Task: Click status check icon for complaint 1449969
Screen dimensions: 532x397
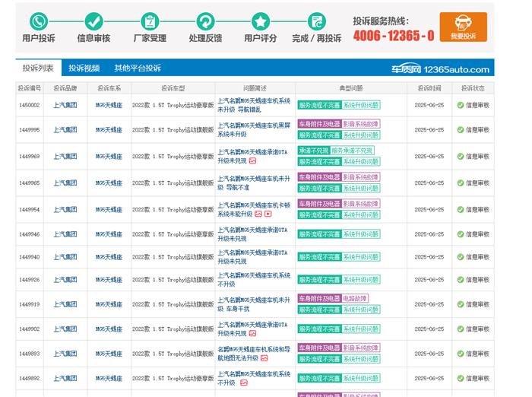Action: click(461, 156)
